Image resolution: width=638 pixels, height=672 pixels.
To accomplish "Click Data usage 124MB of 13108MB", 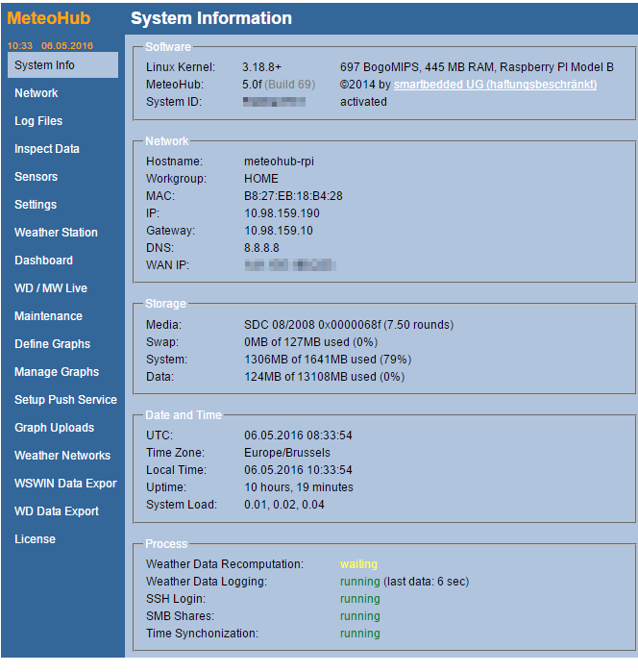I will point(325,377).
